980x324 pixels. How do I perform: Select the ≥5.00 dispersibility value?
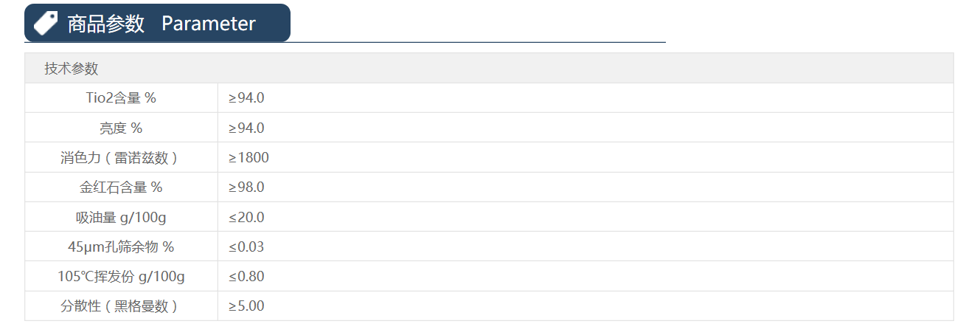tap(246, 306)
